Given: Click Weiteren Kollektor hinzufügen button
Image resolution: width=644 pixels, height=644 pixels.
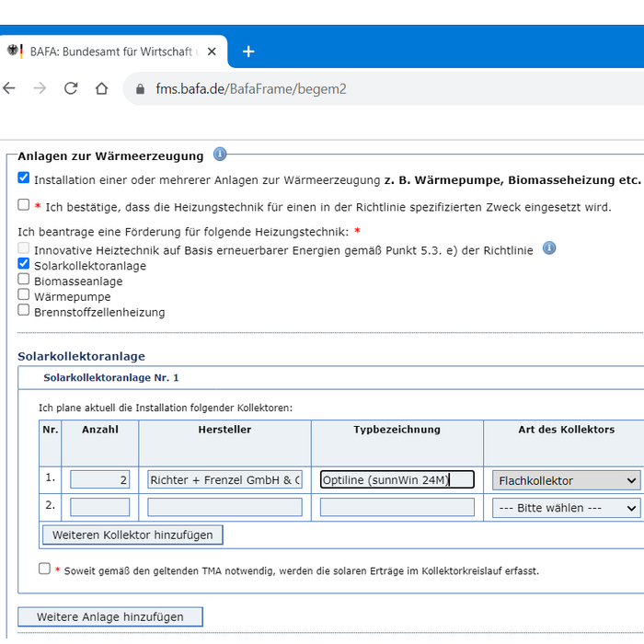Looking at the screenshot, I should [132, 535].
